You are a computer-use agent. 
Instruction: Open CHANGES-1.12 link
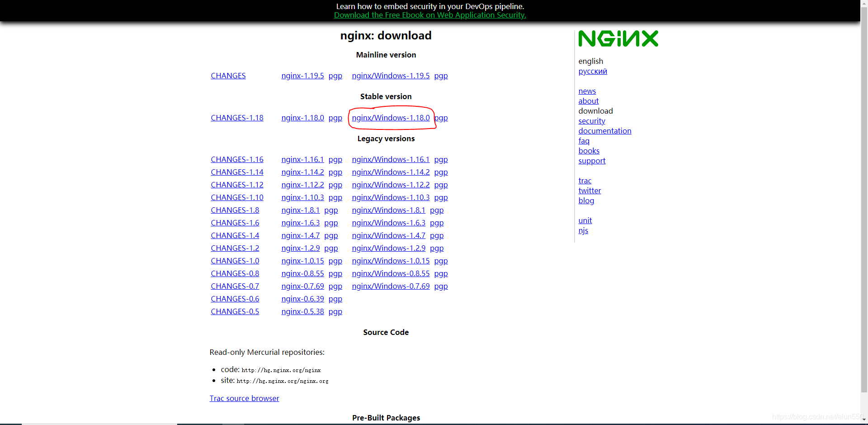tap(237, 185)
